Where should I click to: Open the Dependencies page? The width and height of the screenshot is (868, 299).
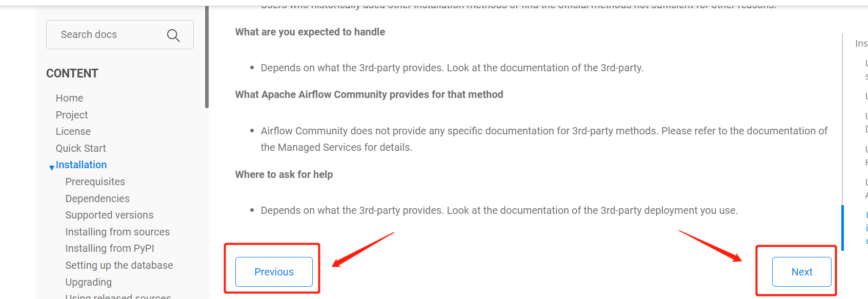tap(97, 198)
